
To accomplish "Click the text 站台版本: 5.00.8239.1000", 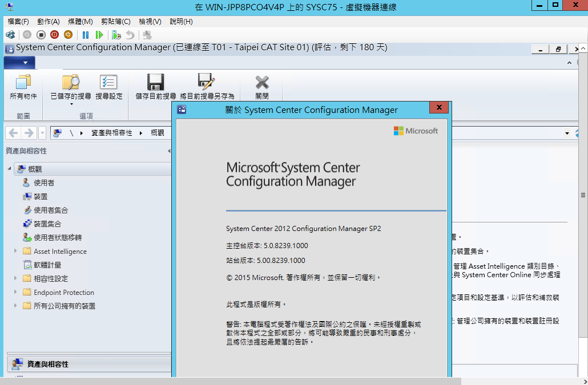I will coord(265,260).
